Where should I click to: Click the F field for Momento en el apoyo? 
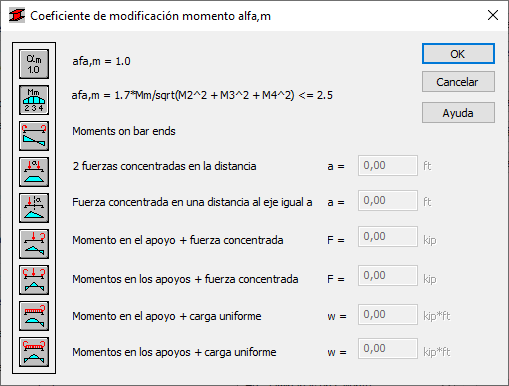388,237
